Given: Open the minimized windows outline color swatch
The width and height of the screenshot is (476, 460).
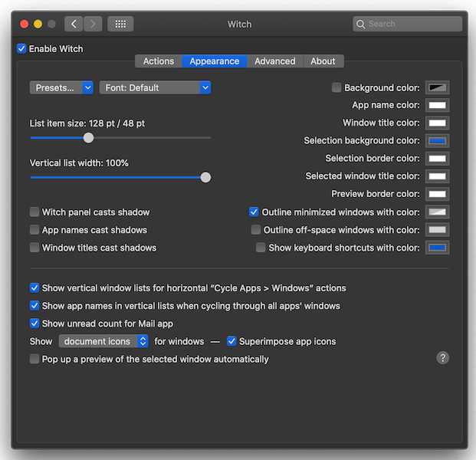Looking at the screenshot, I should 437,212.
